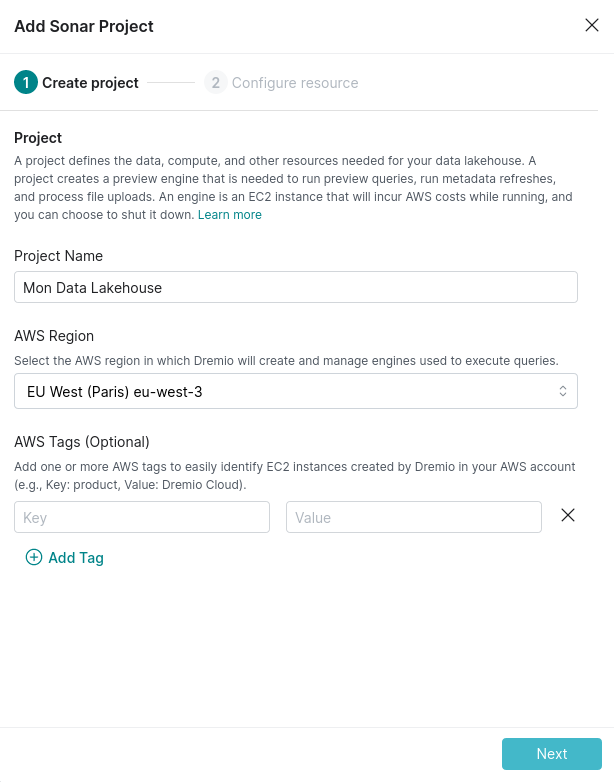Screen dimensions: 614x782
Task: Click the AWS Region selector arrows
Action: tap(563, 391)
